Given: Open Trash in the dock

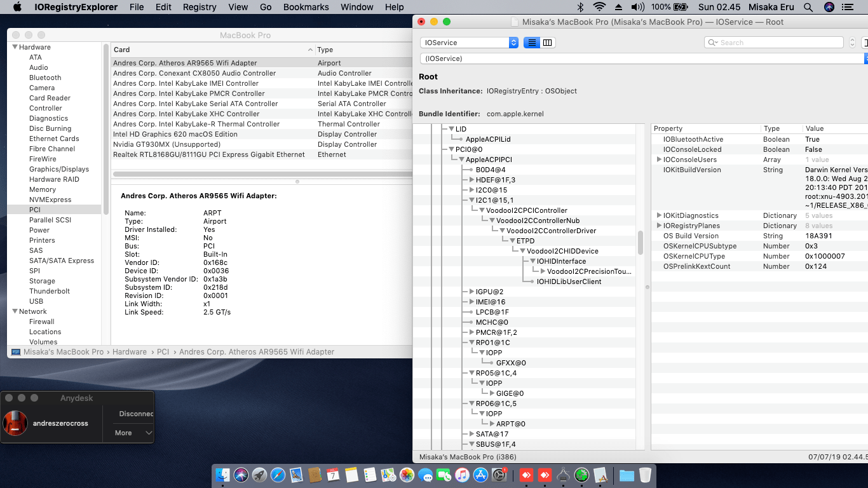Looking at the screenshot, I should tap(645, 475).
